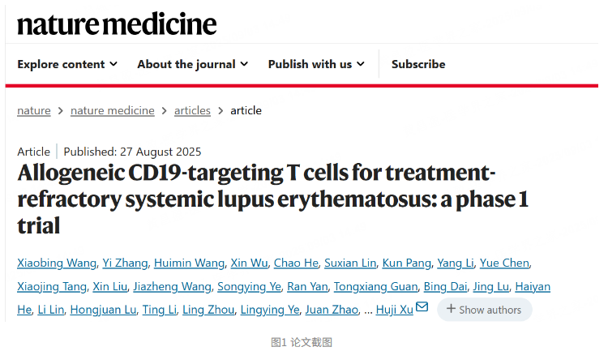Open Tongxiang Guan author link
Image resolution: width=608 pixels, height=364 pixels.
click(x=375, y=286)
